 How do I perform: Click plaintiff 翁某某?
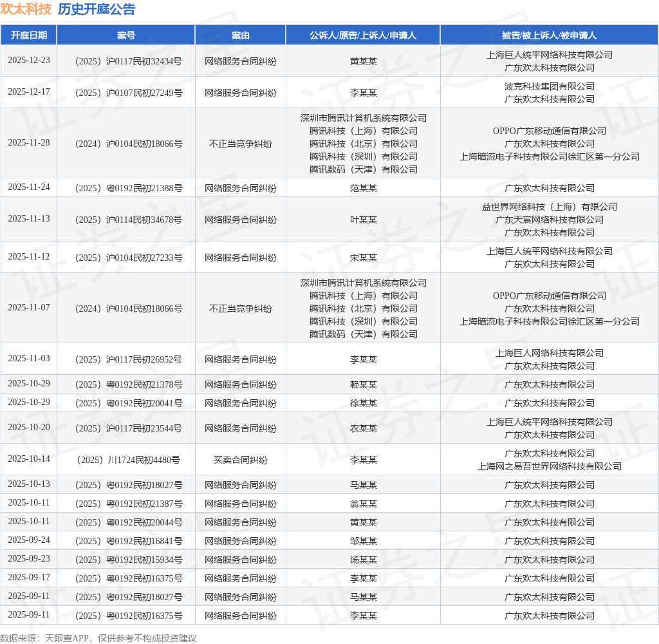pos(364,504)
